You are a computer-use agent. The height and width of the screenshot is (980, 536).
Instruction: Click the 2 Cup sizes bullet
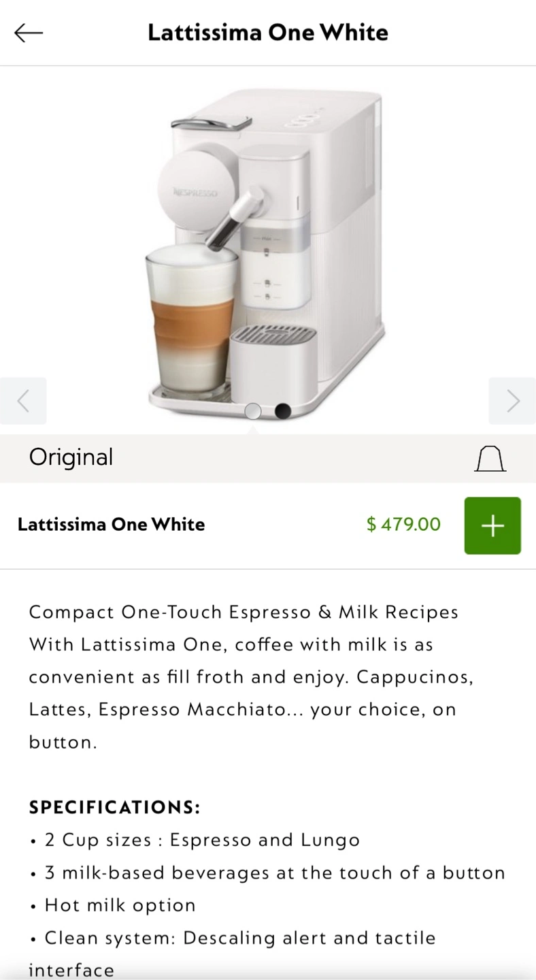click(195, 840)
